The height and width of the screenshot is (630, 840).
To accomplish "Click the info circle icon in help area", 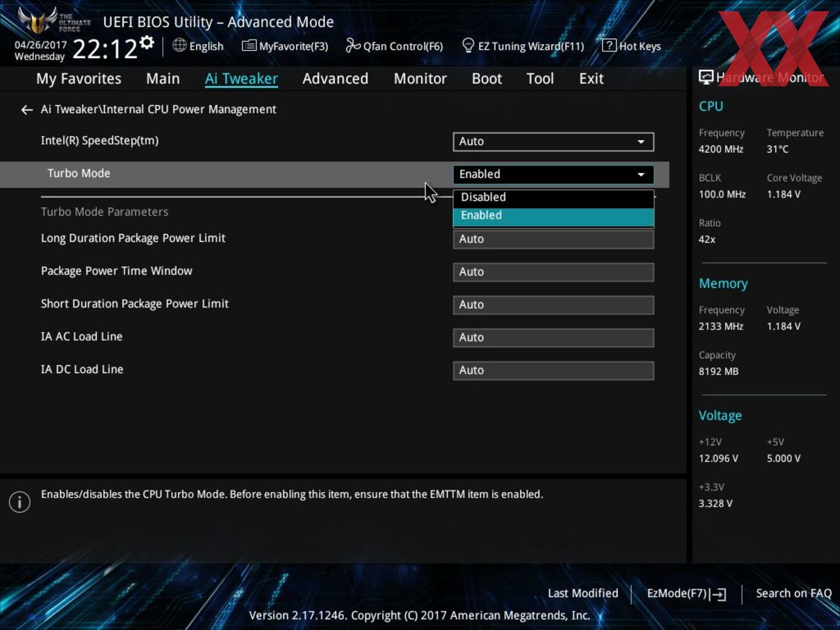I will (x=20, y=502).
